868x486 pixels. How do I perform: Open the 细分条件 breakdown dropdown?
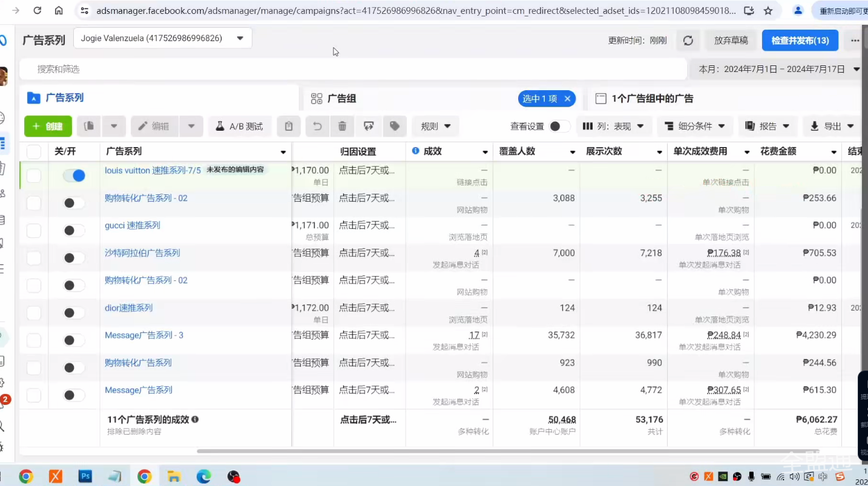coord(695,126)
